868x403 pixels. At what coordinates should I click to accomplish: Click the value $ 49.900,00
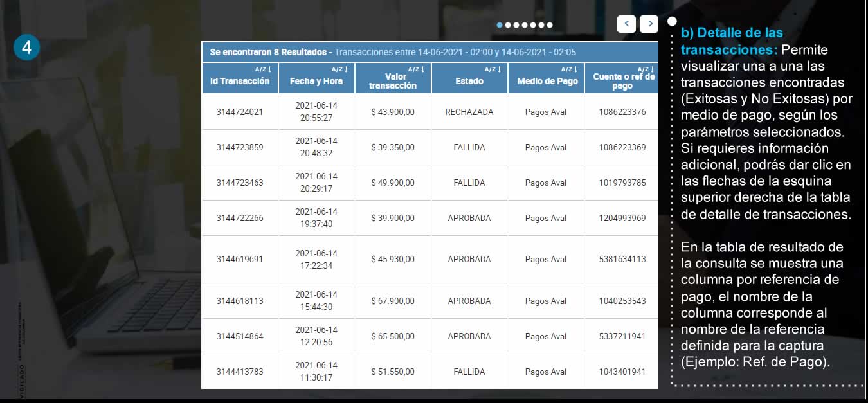pyautogui.click(x=393, y=183)
